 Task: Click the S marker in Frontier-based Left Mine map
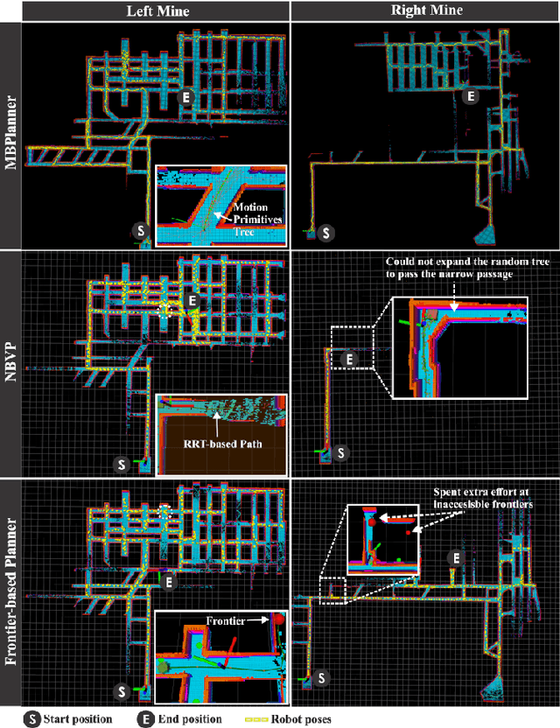coord(122,691)
